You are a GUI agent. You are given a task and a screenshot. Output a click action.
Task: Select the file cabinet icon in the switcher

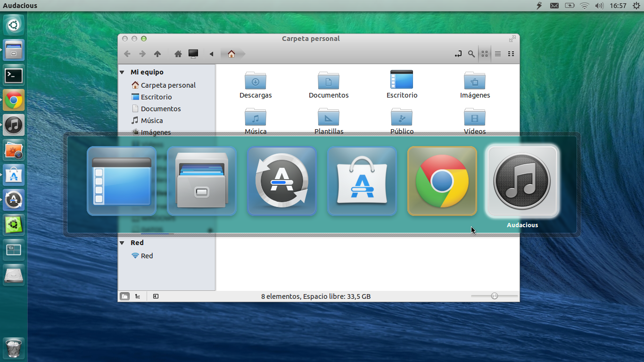point(202,181)
